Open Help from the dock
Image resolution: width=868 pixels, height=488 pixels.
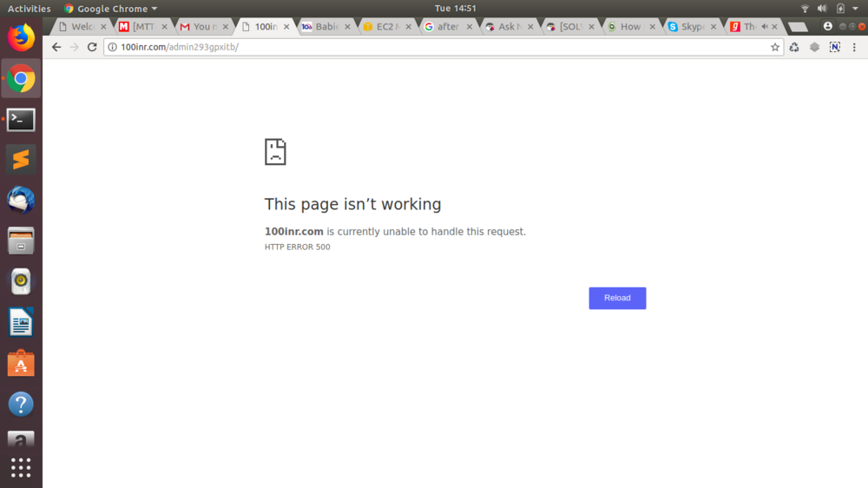(21, 405)
